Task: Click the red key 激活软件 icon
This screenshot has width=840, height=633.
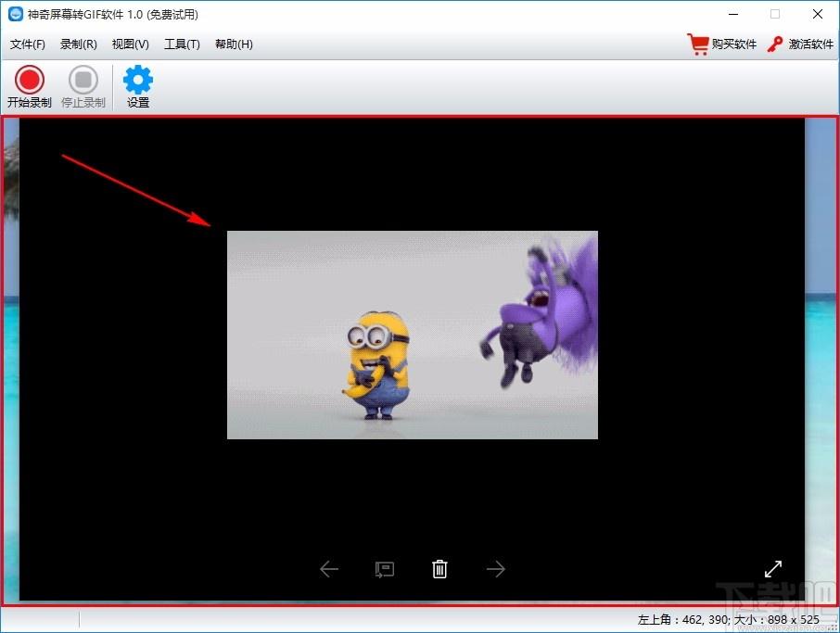Action: pyautogui.click(x=775, y=44)
